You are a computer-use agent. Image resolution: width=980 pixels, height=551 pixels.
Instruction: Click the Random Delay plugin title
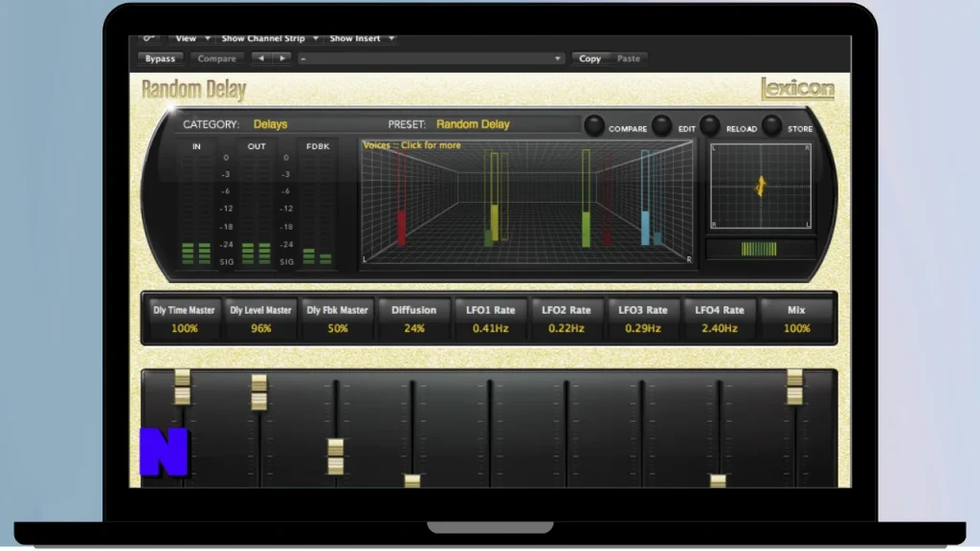tap(193, 89)
